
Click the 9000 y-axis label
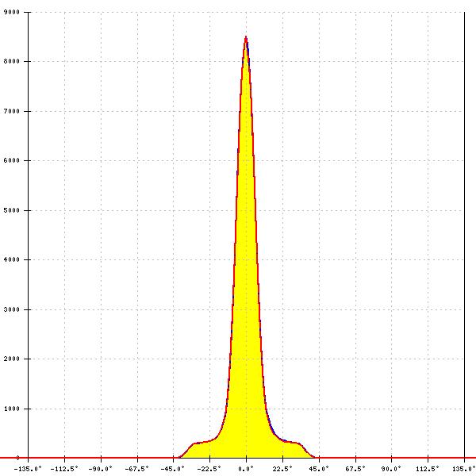point(12,12)
